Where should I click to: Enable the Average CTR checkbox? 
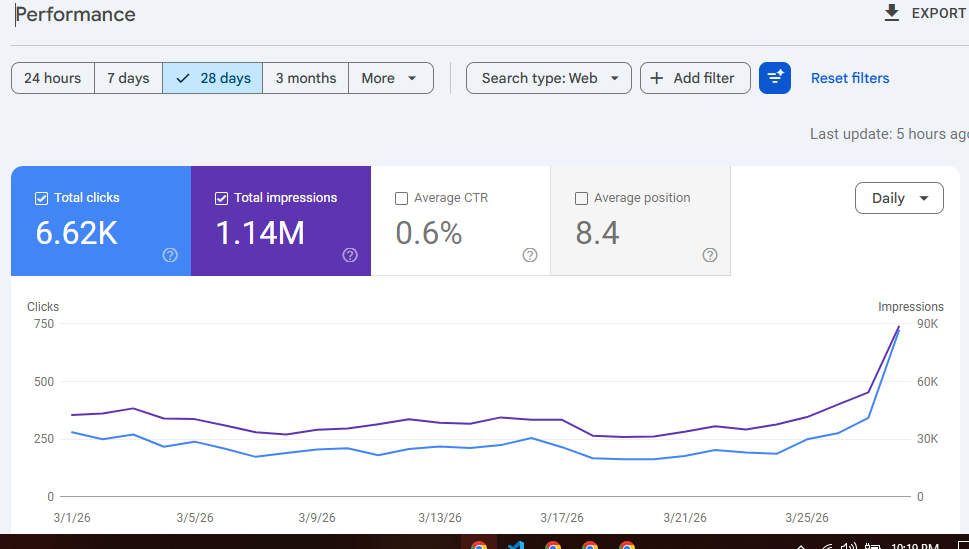(x=401, y=198)
